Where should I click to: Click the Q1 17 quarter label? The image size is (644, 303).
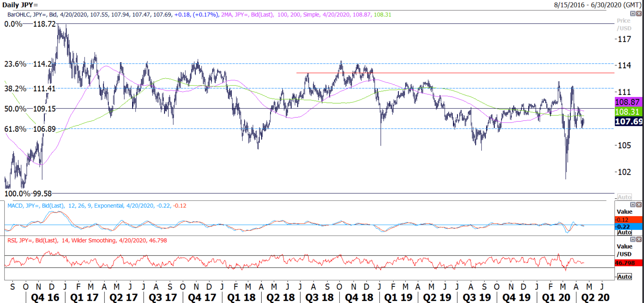84,298
